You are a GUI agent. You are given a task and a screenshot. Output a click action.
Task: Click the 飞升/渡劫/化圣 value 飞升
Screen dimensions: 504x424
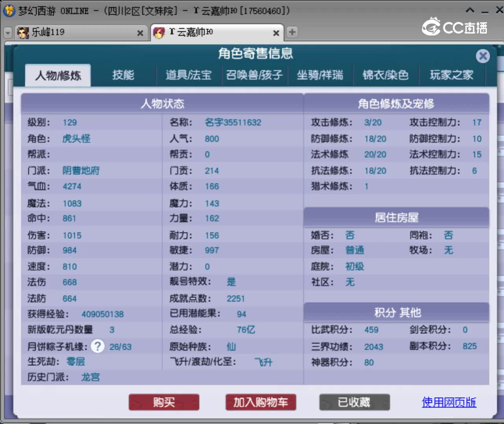[263, 362]
